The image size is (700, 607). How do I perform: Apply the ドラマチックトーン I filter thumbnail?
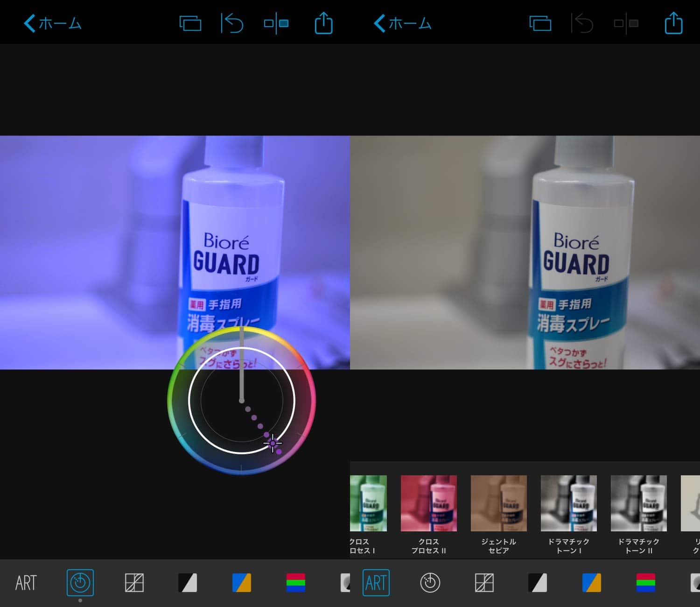point(569,503)
